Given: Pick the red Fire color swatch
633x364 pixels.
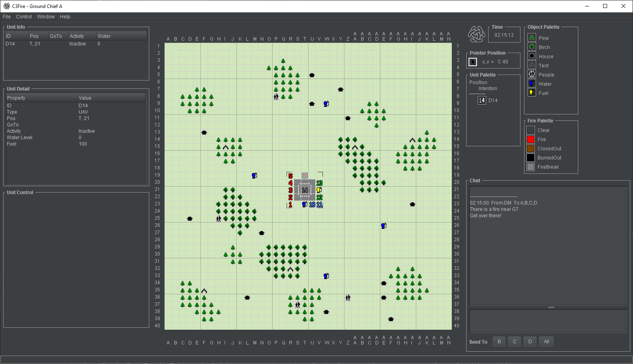Looking at the screenshot, I should [530, 140].
